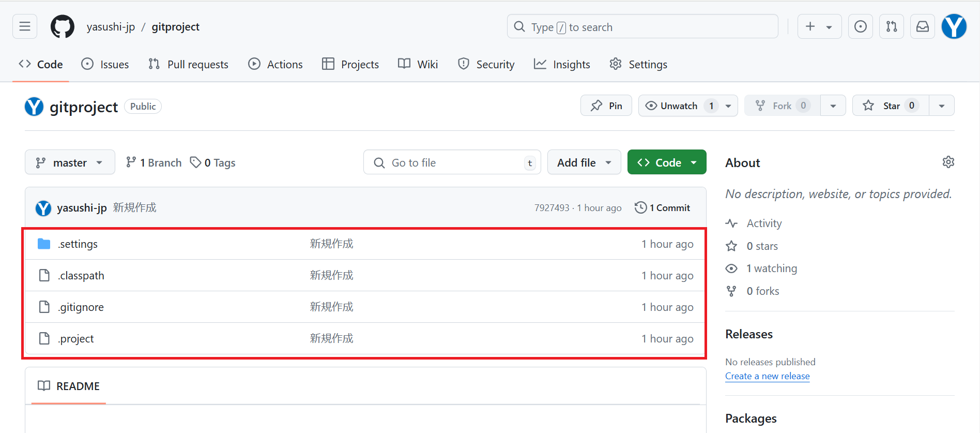980x433 pixels.
Task: Pin the gitproject repository
Action: tap(606, 106)
